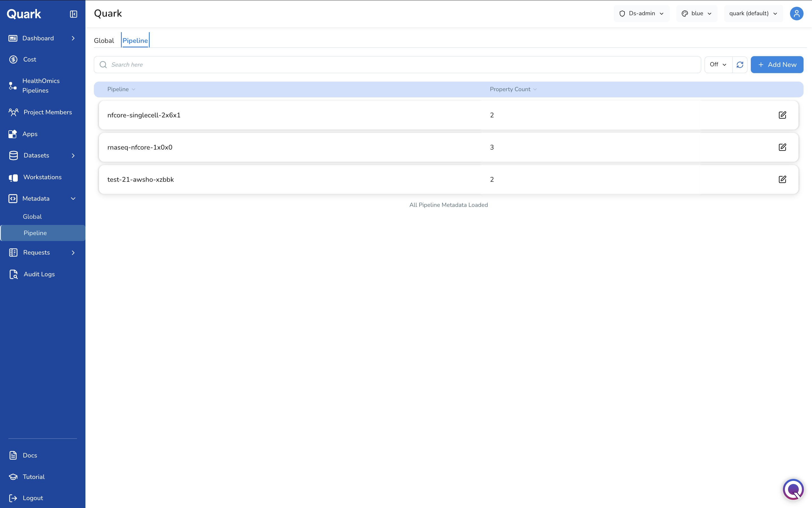
Task: Click the Audit Logs icon
Action: click(x=14, y=275)
